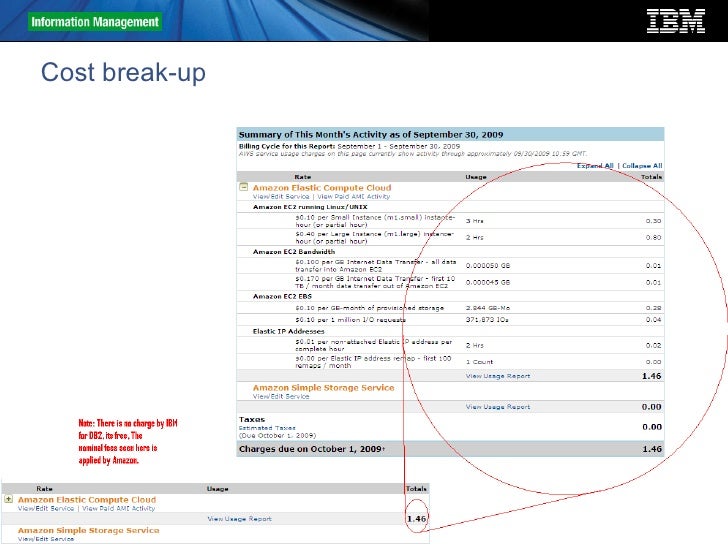Select 'Summary of This Month's Activity' header
The height and width of the screenshot is (546, 728).
pyautogui.click(x=450, y=134)
